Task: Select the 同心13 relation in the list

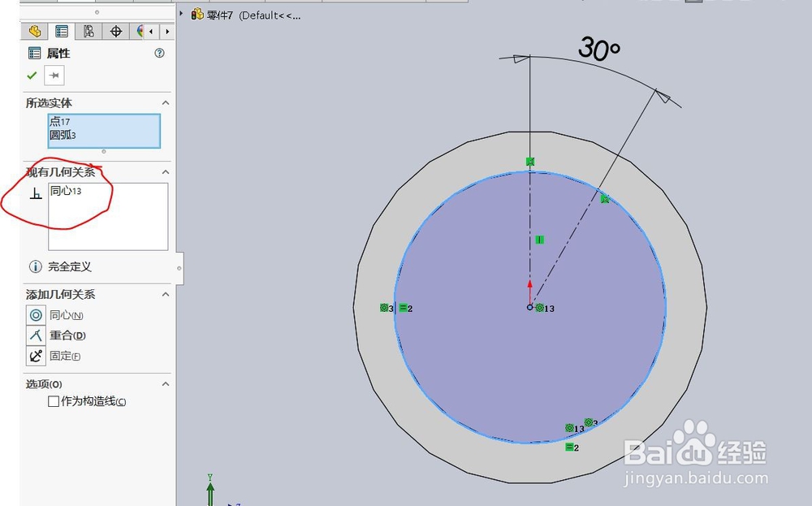Action: point(66,191)
